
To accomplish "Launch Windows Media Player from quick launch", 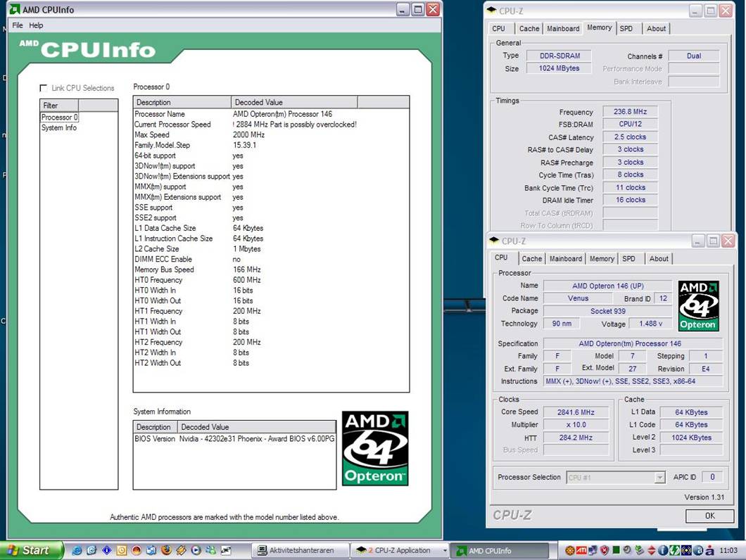I will [196, 550].
